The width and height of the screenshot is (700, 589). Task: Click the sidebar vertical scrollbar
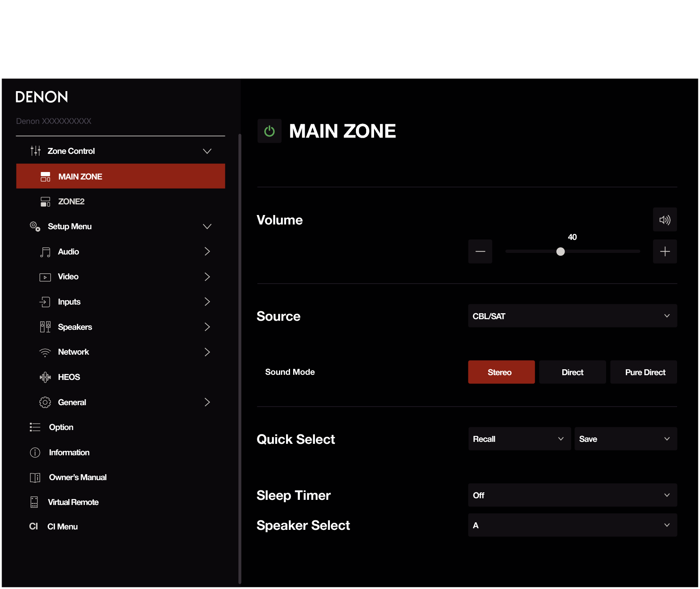(240, 359)
